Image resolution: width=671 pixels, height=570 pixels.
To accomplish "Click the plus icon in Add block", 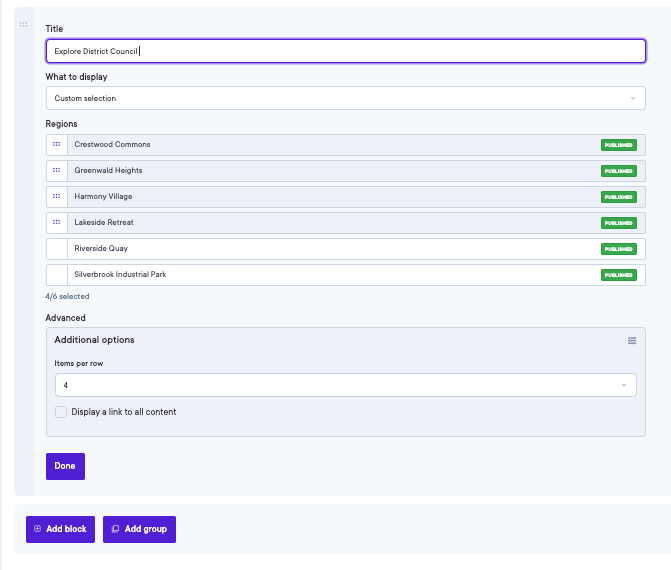I will 38,529.
